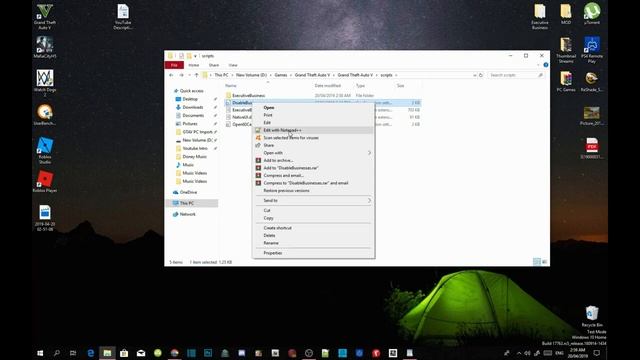This screenshot has height=360, width=640.
Task: Sort files by the Size column header
Action: pos(400,86)
